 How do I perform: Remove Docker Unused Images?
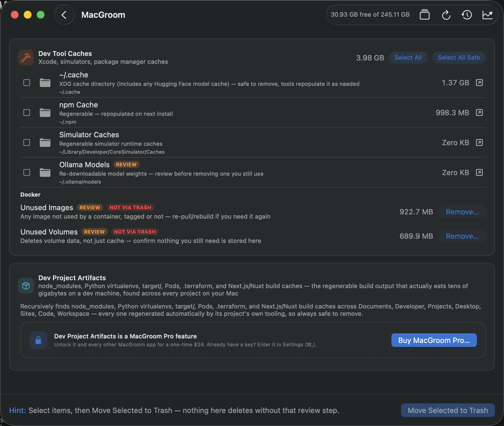462,212
